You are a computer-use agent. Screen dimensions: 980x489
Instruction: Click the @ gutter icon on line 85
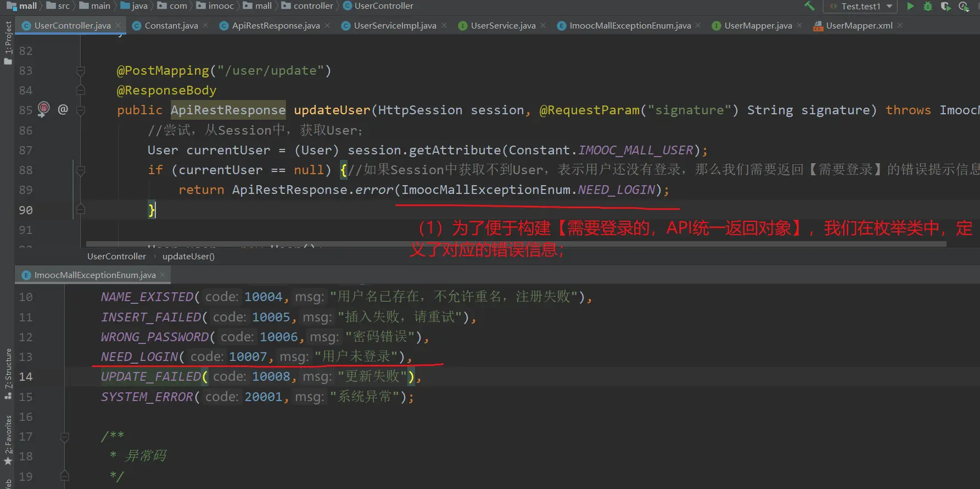click(63, 109)
